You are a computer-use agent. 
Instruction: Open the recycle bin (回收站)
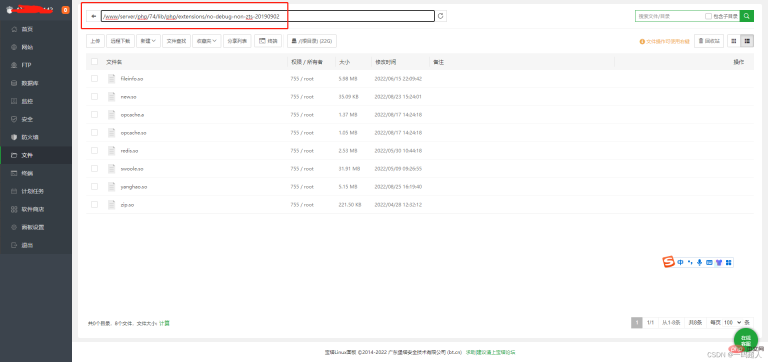coord(709,41)
